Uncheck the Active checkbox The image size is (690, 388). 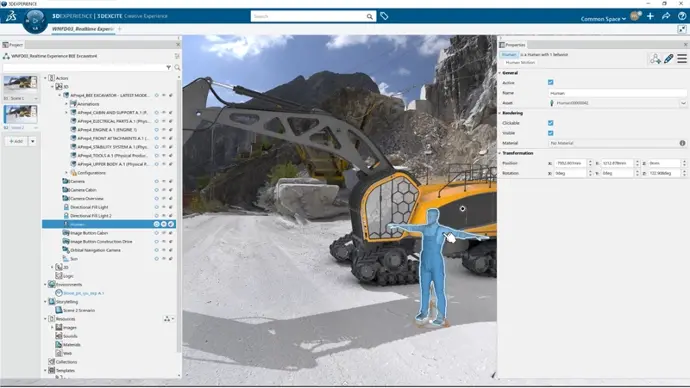coord(551,82)
